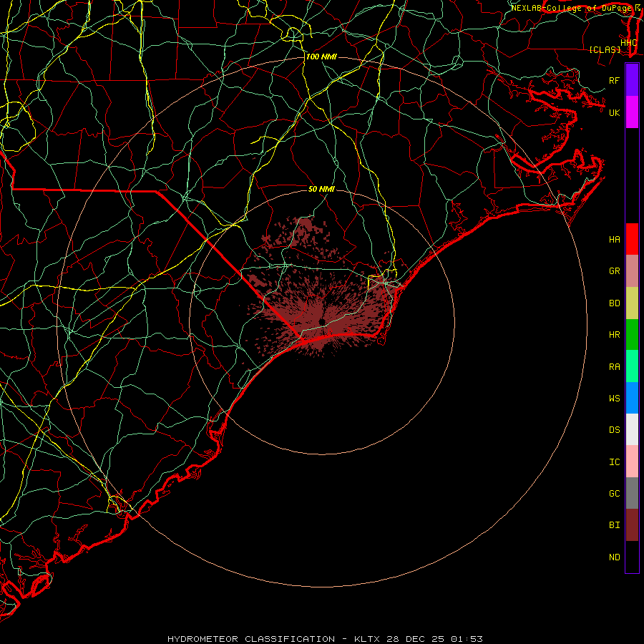644x644 pixels.
Task: Click the UK legend label
Action: coord(614,112)
